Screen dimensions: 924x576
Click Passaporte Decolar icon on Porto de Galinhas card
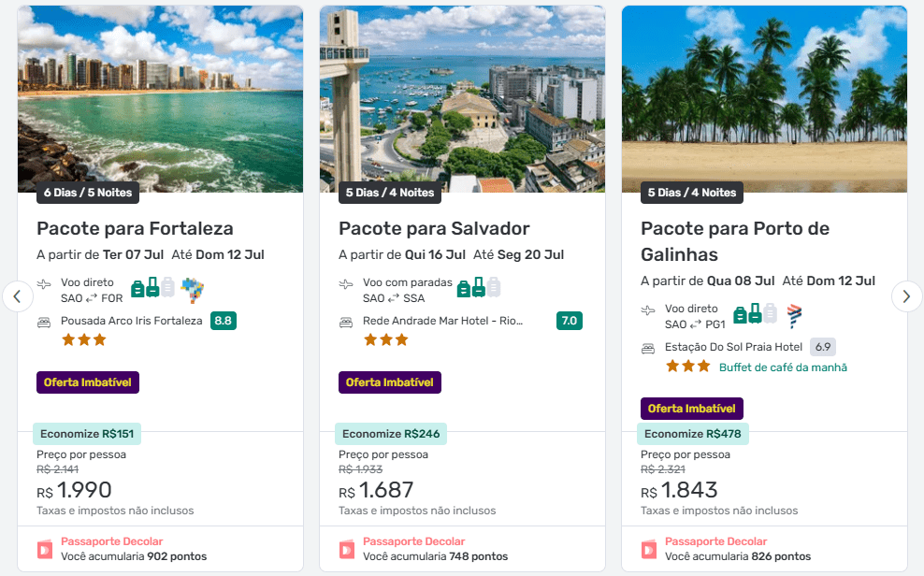(649, 549)
